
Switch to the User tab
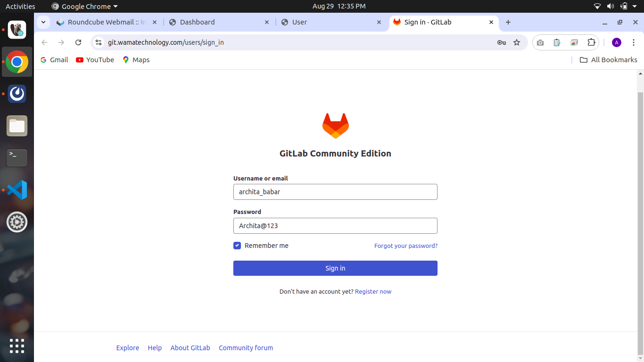pyautogui.click(x=331, y=22)
